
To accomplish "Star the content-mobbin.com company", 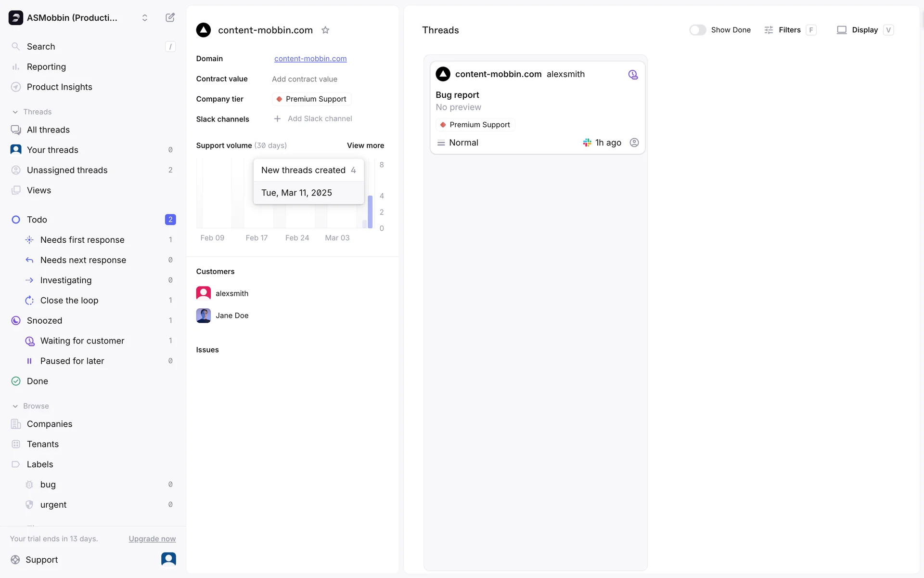I will (325, 30).
